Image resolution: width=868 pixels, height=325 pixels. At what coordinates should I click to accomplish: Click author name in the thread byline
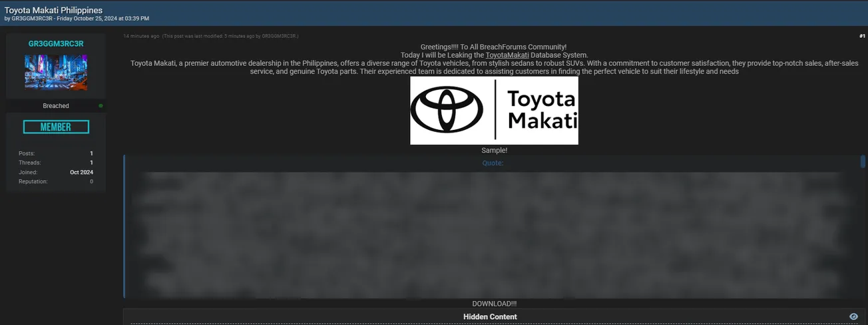click(32, 19)
